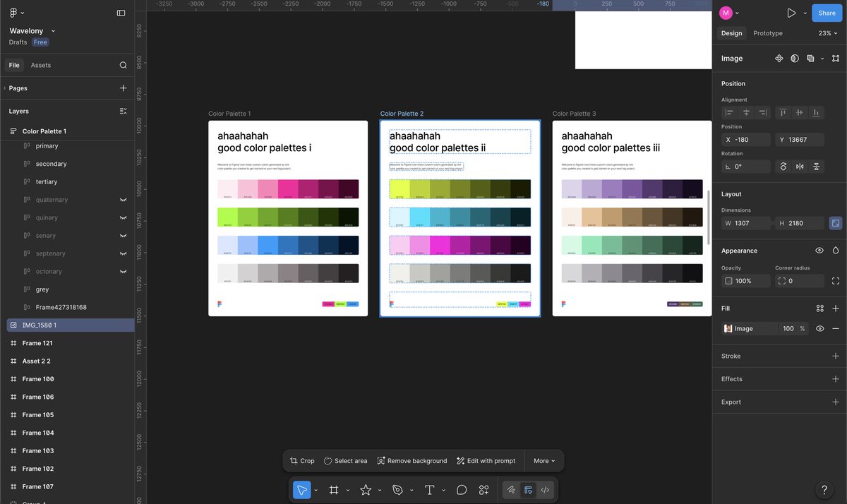This screenshot has height=504, width=847.
Task: Show the hidden senary layer
Action: tap(123, 236)
